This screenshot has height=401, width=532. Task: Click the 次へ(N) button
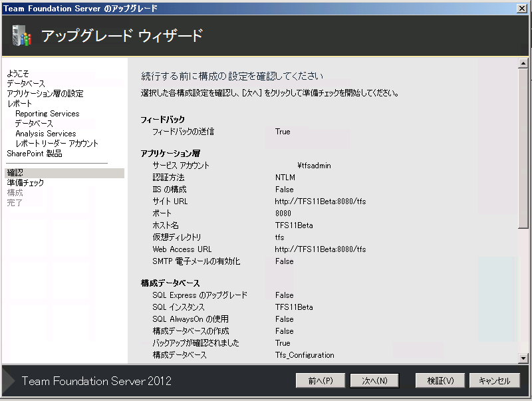click(x=374, y=380)
